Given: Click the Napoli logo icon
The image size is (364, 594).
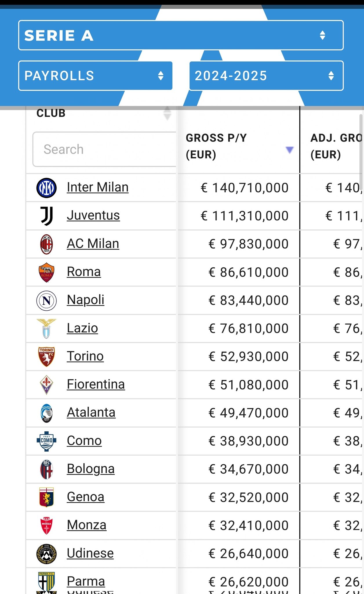Looking at the screenshot, I should click(x=46, y=300).
